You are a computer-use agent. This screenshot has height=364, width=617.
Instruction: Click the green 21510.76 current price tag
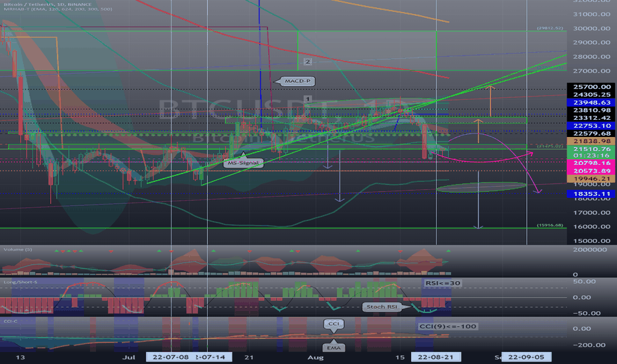point(592,149)
